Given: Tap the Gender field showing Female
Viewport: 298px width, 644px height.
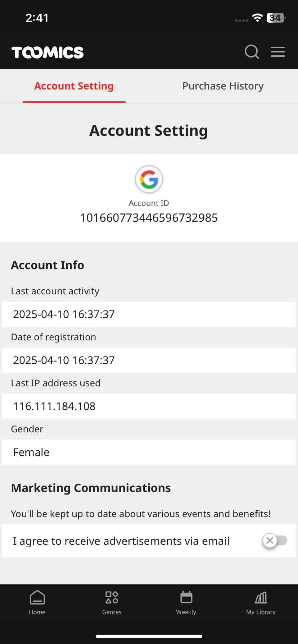Looking at the screenshot, I should point(149,452).
